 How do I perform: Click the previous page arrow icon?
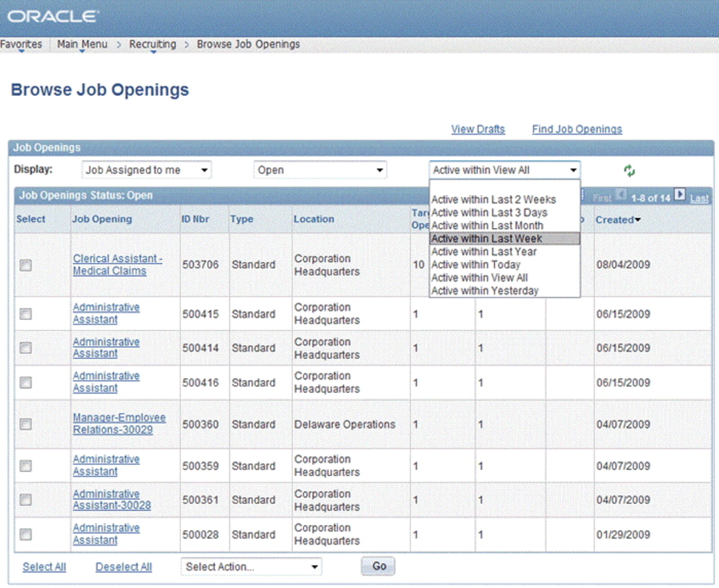point(621,195)
